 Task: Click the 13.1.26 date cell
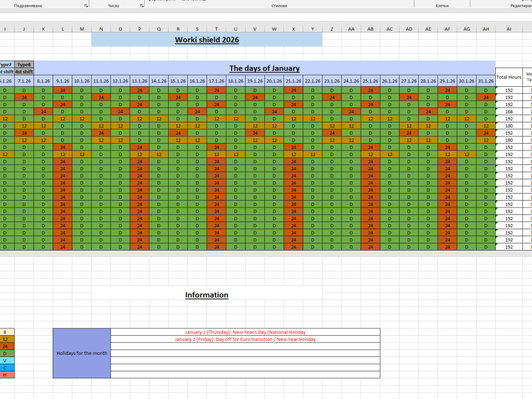click(139, 81)
